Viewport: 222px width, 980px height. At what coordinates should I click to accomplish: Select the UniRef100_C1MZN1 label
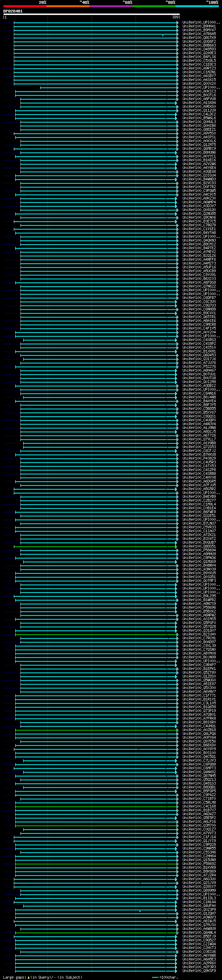(199, 72)
